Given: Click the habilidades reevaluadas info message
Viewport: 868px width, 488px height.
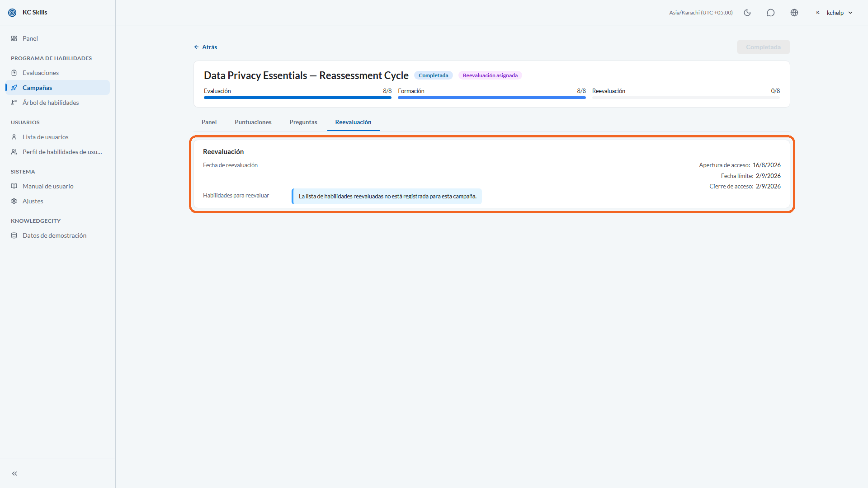Looking at the screenshot, I should 387,196.
